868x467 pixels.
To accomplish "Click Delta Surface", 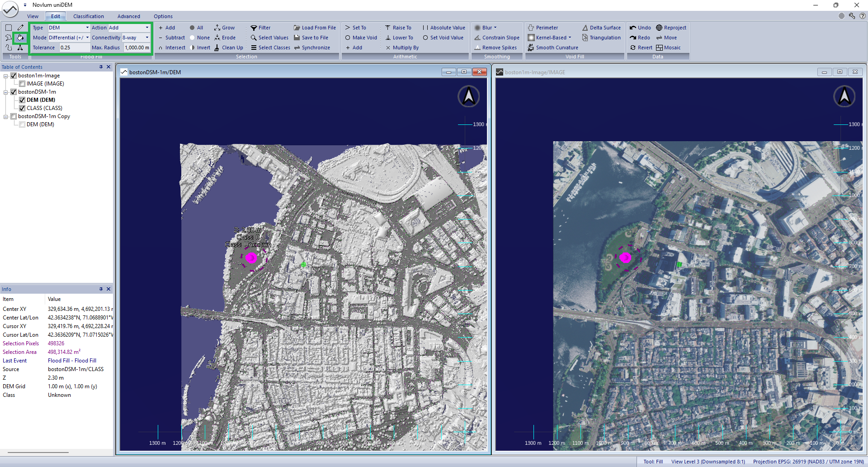I will coord(601,28).
